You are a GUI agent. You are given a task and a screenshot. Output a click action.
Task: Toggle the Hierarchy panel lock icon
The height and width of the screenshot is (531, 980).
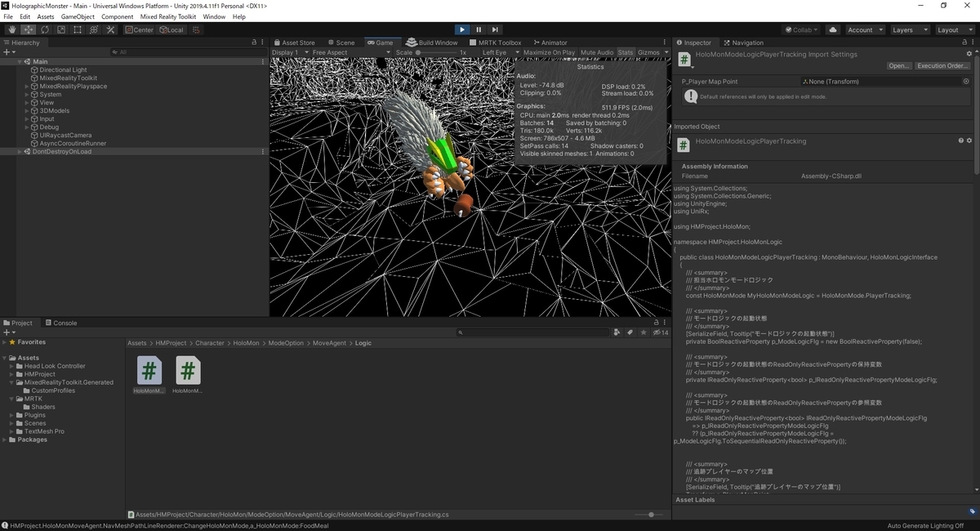coord(254,42)
